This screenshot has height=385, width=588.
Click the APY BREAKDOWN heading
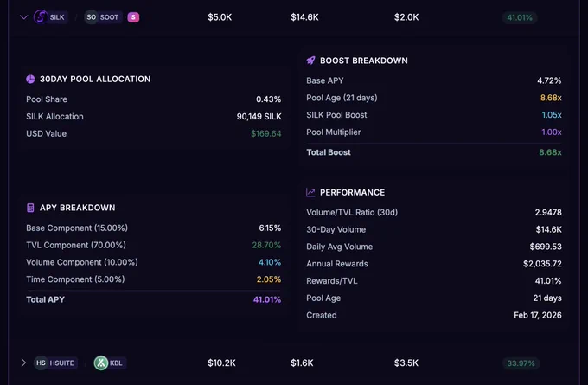coord(78,208)
